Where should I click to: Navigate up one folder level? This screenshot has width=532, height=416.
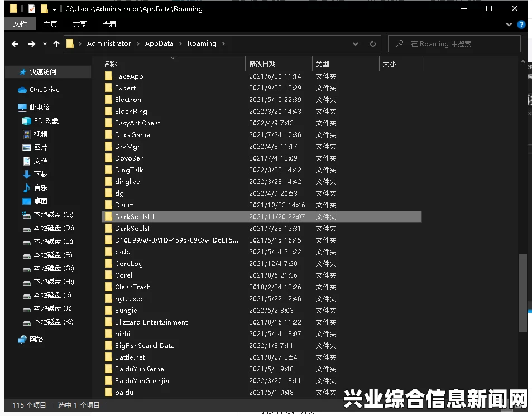pyautogui.click(x=56, y=43)
